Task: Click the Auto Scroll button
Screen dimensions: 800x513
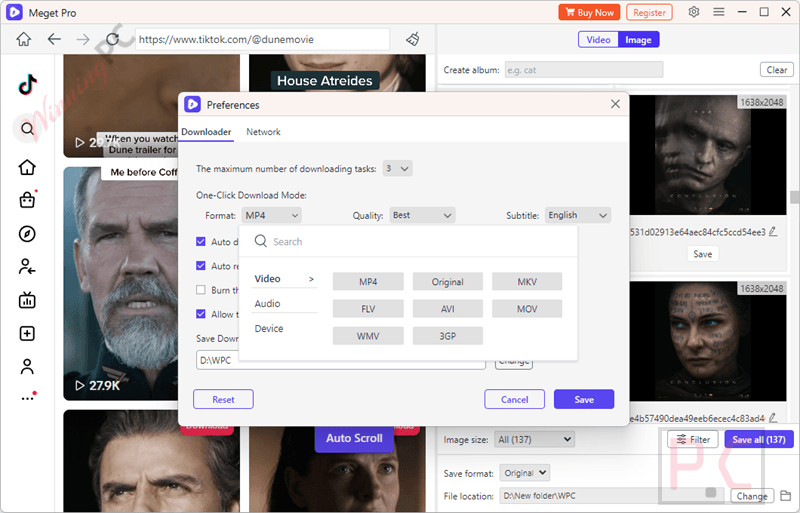Action: pos(354,438)
